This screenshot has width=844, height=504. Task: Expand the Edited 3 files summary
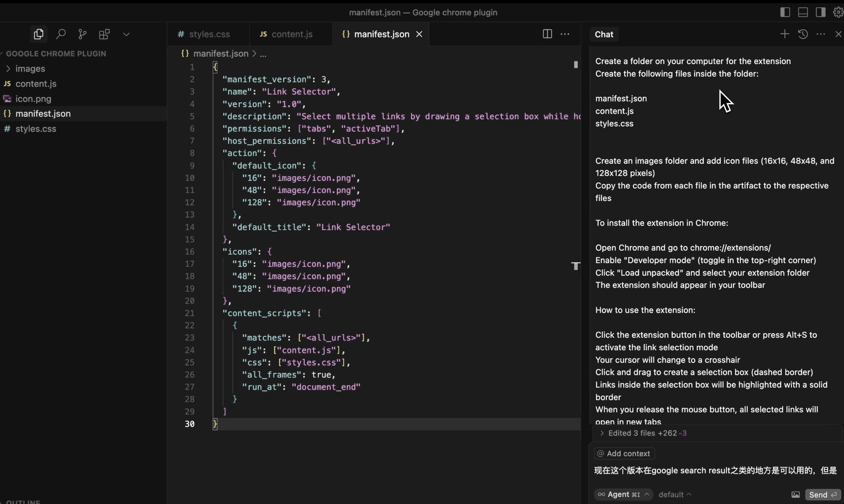pos(644,433)
